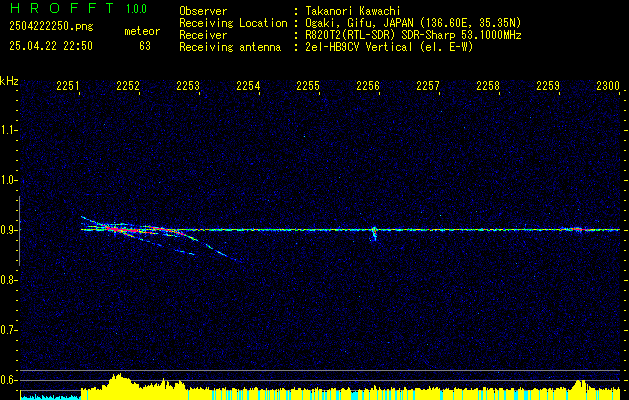Click the meteor echo spike at 2256

pos(374,233)
